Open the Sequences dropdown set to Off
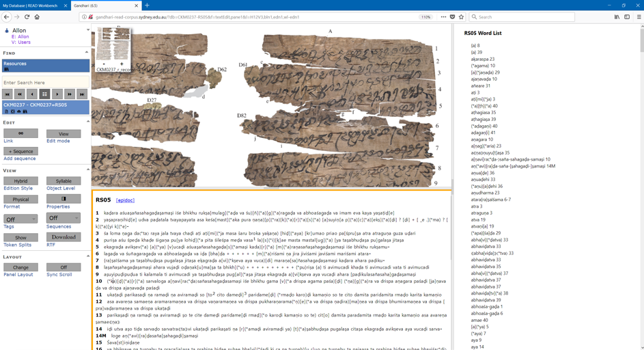 coord(63,218)
